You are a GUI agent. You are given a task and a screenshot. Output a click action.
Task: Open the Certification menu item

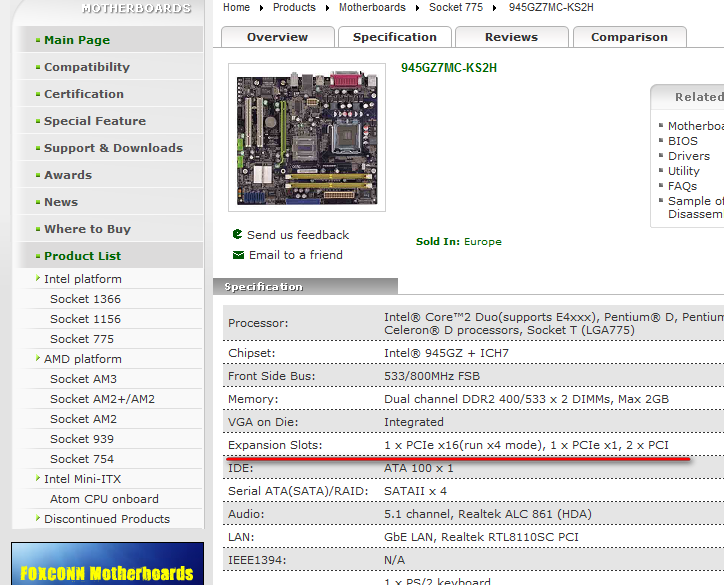110,94
